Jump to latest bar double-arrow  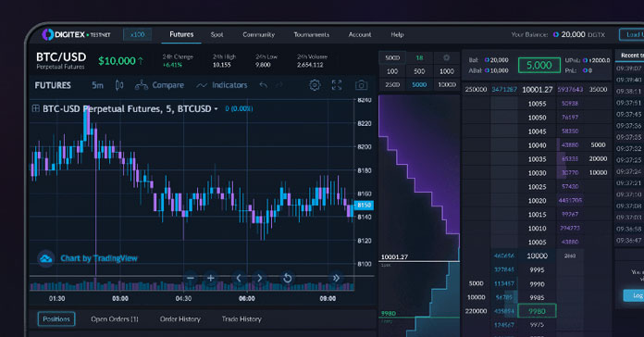pyautogui.click(x=336, y=279)
